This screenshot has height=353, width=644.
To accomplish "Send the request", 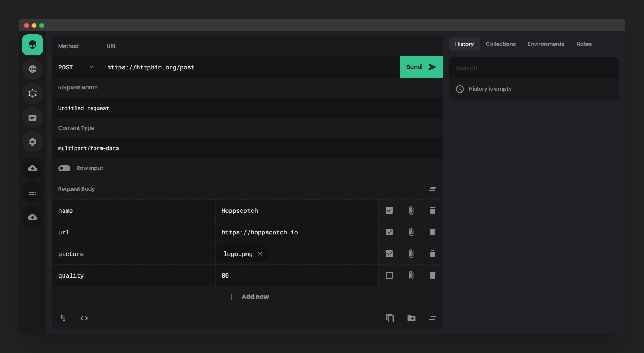I will (x=422, y=67).
